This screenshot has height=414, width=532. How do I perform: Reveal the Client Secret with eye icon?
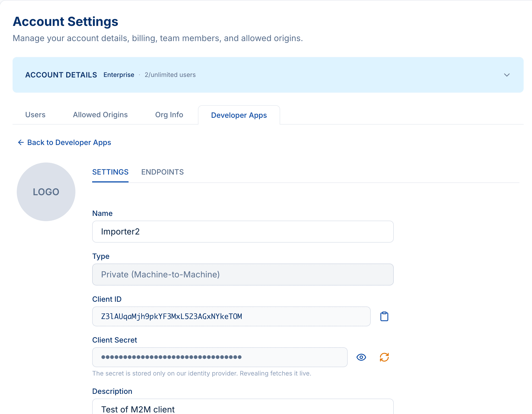coord(361,357)
